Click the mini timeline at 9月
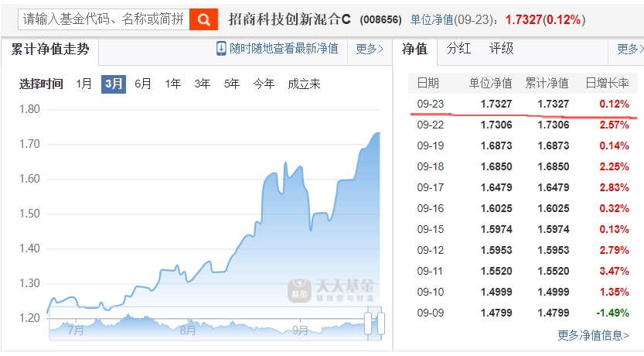 [300, 330]
